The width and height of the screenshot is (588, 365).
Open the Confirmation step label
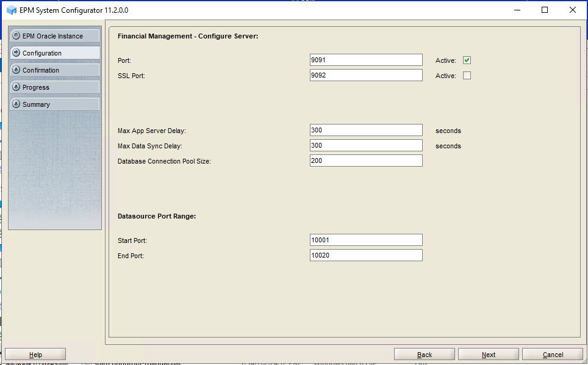(40, 70)
